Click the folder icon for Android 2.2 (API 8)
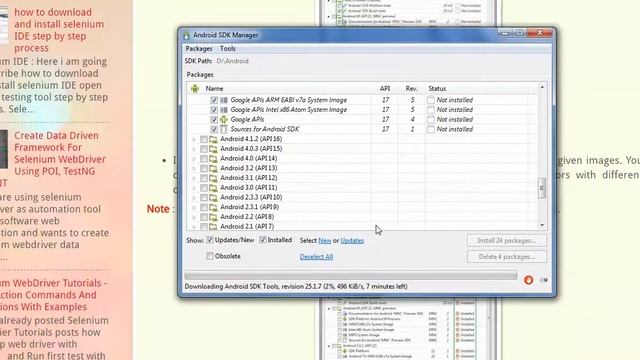 pos(213,217)
